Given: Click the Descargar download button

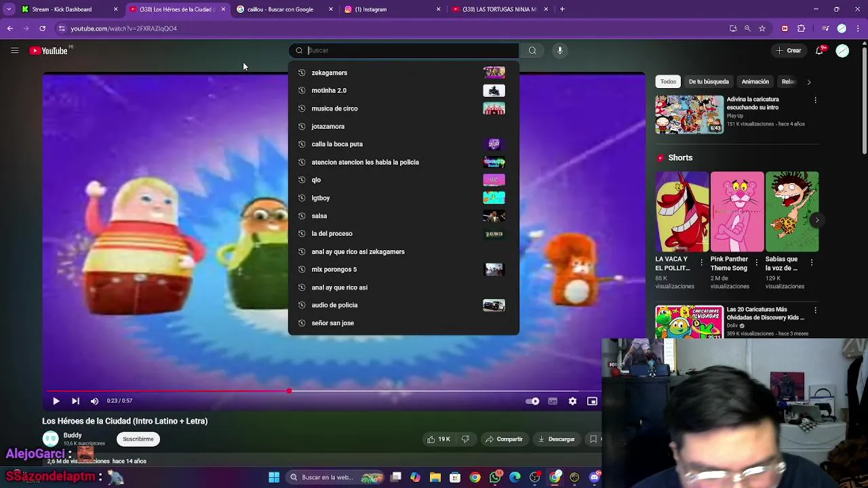Looking at the screenshot, I should coord(556,439).
